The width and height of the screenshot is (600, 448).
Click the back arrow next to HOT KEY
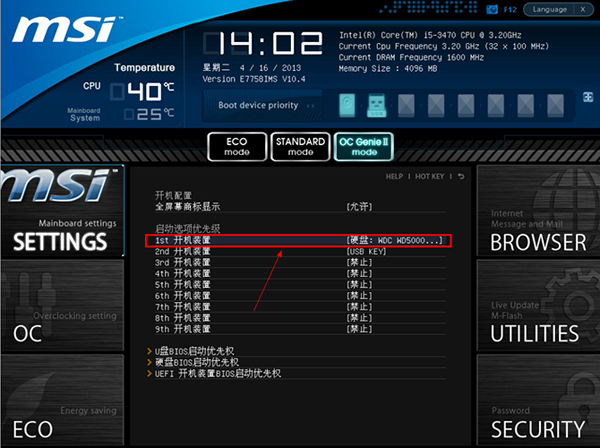coord(461,176)
